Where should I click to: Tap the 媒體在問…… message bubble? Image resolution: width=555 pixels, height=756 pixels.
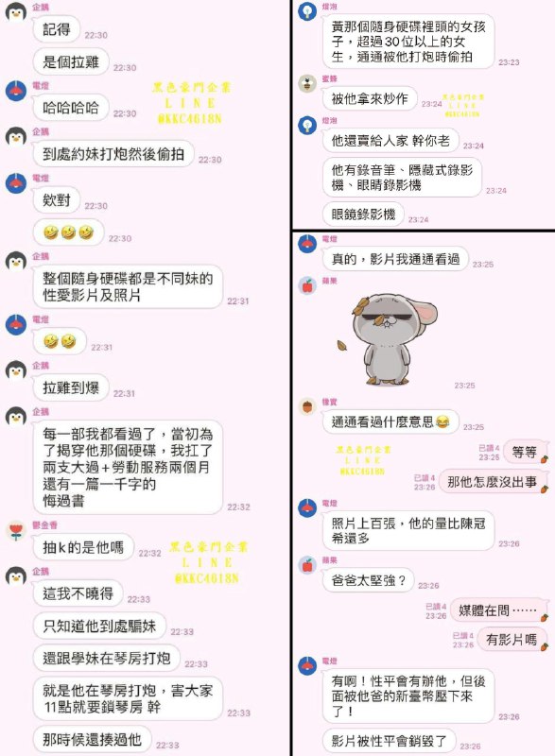(x=497, y=610)
